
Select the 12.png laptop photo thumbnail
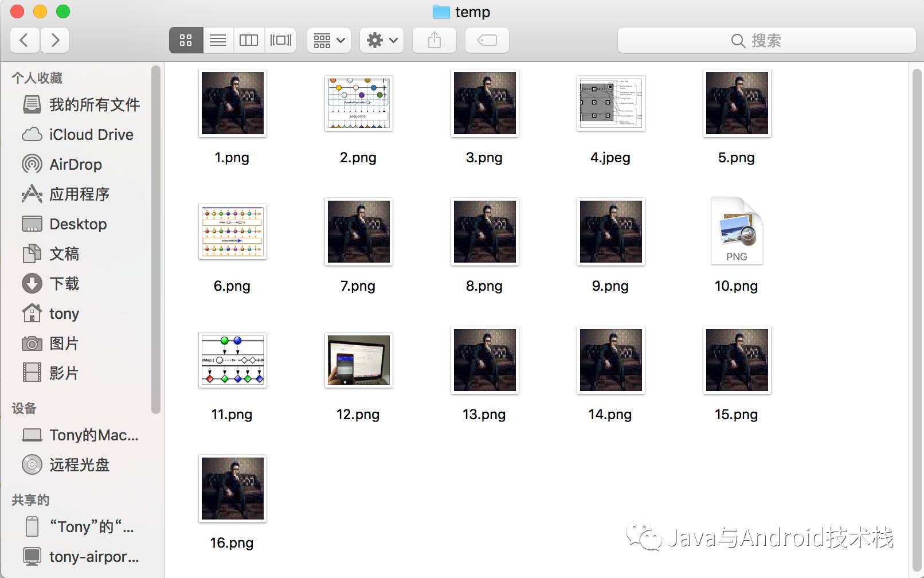pos(359,360)
